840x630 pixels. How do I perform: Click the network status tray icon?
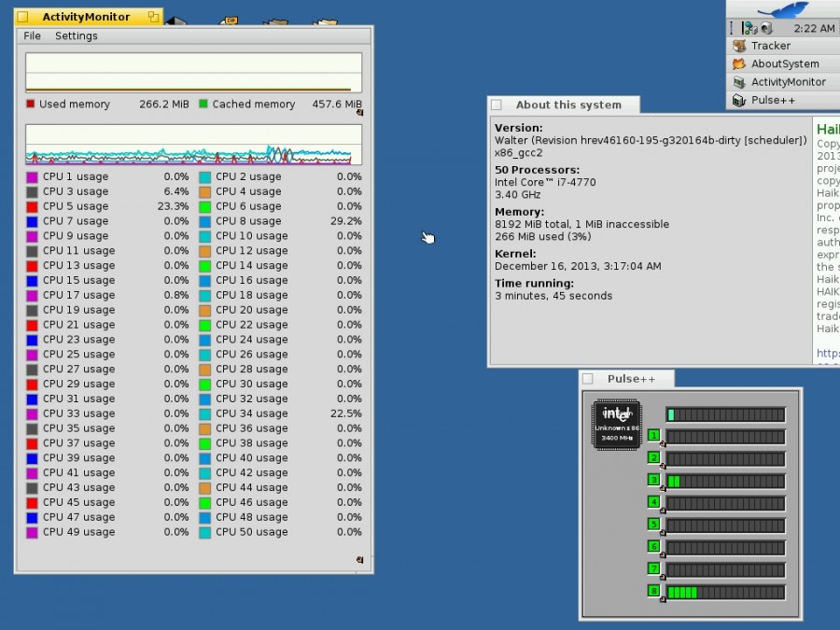point(749,28)
